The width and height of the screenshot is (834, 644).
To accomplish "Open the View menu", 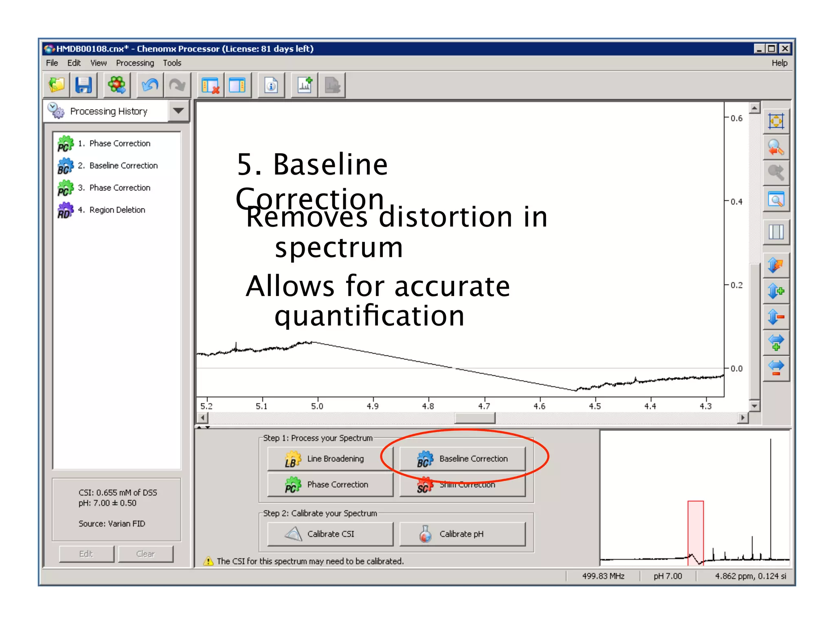I will click(99, 63).
